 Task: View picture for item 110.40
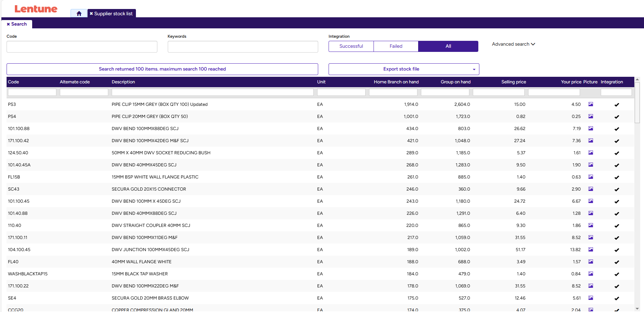pyautogui.click(x=591, y=225)
